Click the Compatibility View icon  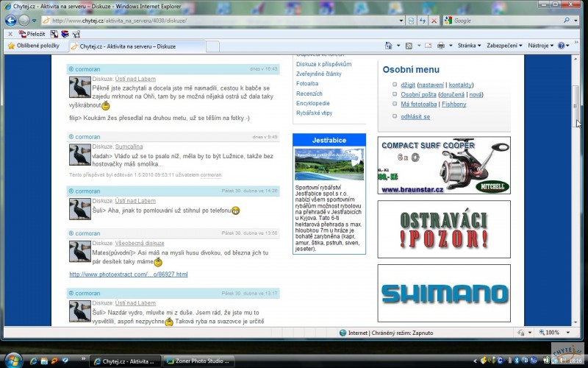pyautogui.click(x=412, y=21)
